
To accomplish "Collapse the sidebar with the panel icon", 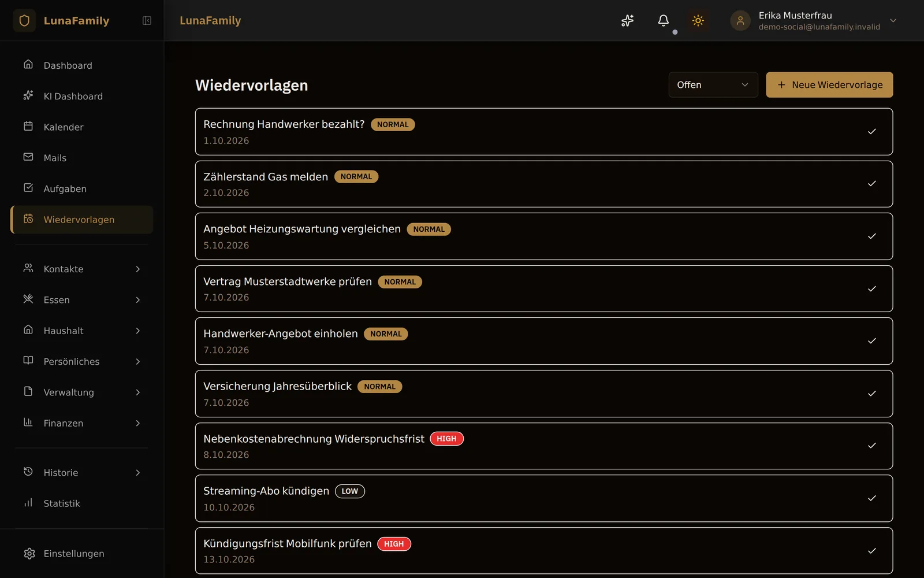I will 147,21.
